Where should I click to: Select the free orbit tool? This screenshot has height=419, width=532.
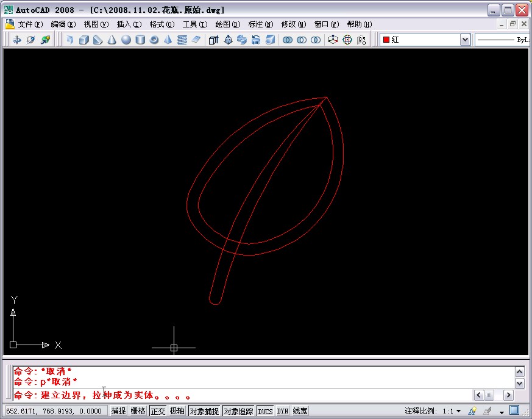[31, 40]
